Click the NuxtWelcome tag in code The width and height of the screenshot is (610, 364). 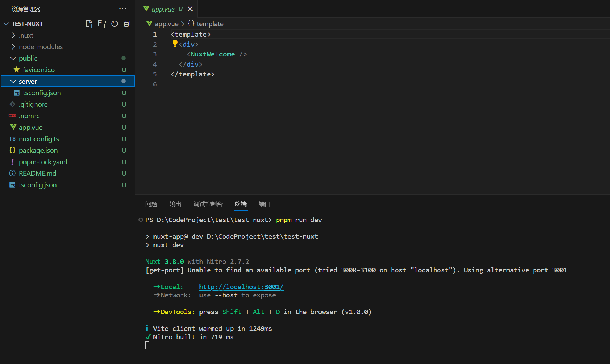213,54
